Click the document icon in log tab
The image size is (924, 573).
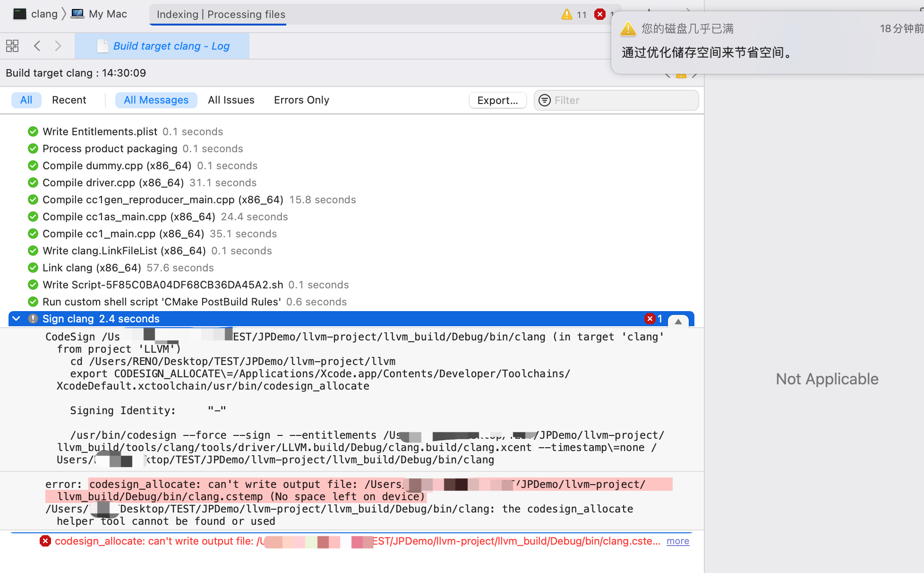103,46
